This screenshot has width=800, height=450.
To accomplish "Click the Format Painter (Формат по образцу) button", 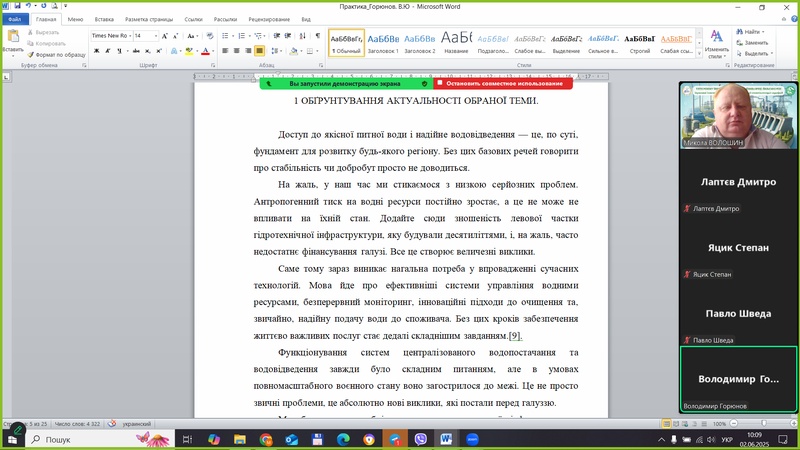I will [x=54, y=54].
